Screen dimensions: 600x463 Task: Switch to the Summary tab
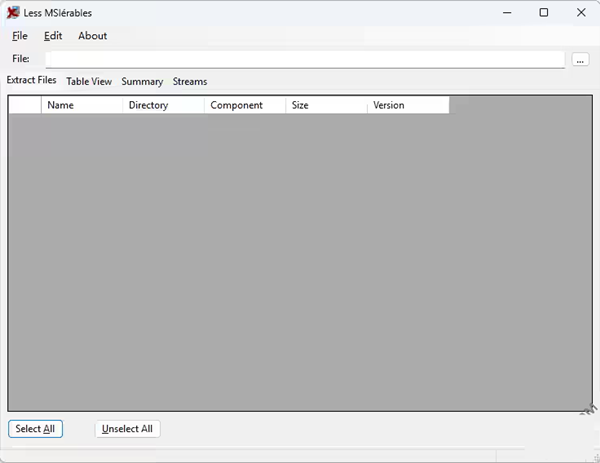click(x=142, y=82)
